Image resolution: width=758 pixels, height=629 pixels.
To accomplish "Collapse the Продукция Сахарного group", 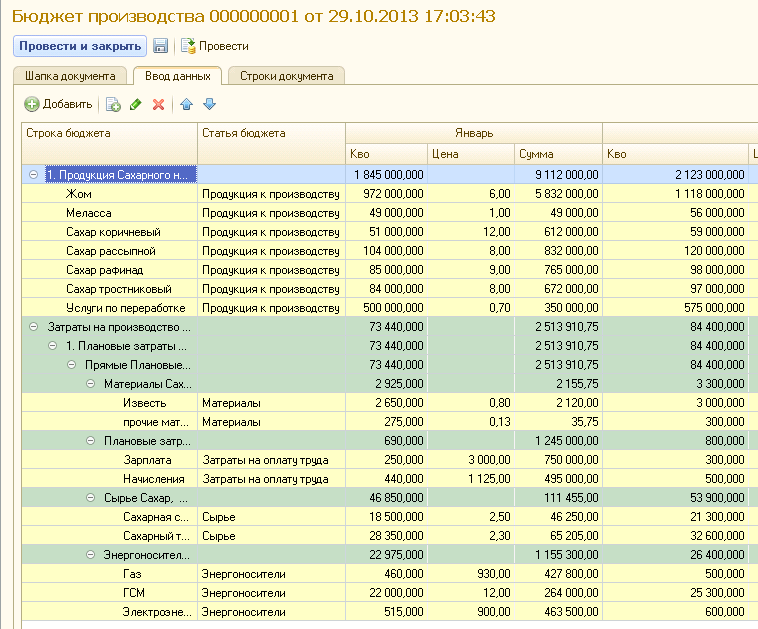I will pyautogui.click(x=33, y=175).
